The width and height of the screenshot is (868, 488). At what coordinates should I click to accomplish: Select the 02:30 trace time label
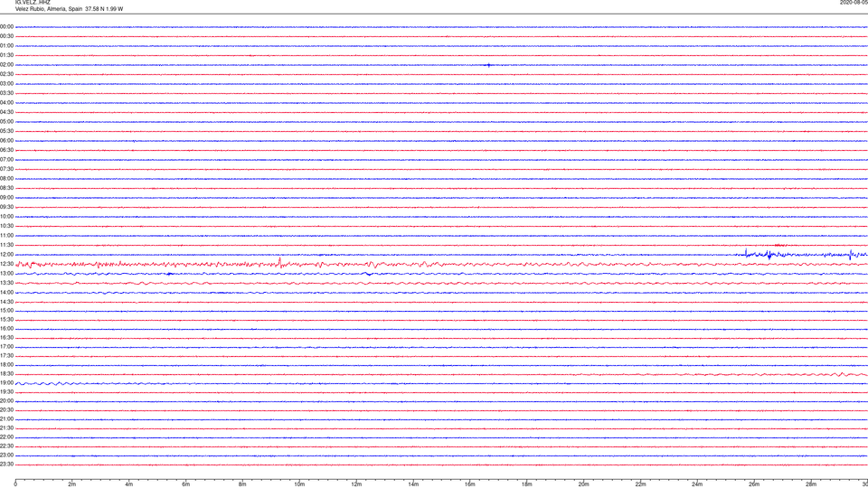point(6,74)
